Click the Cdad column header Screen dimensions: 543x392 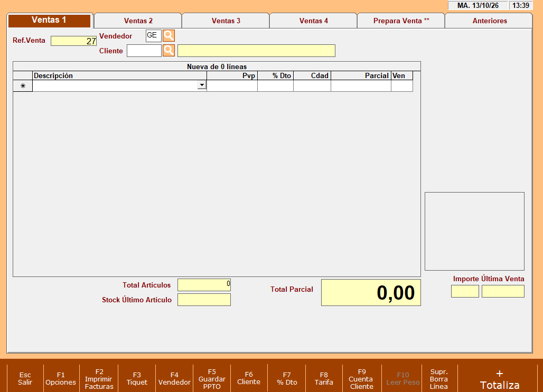312,76
